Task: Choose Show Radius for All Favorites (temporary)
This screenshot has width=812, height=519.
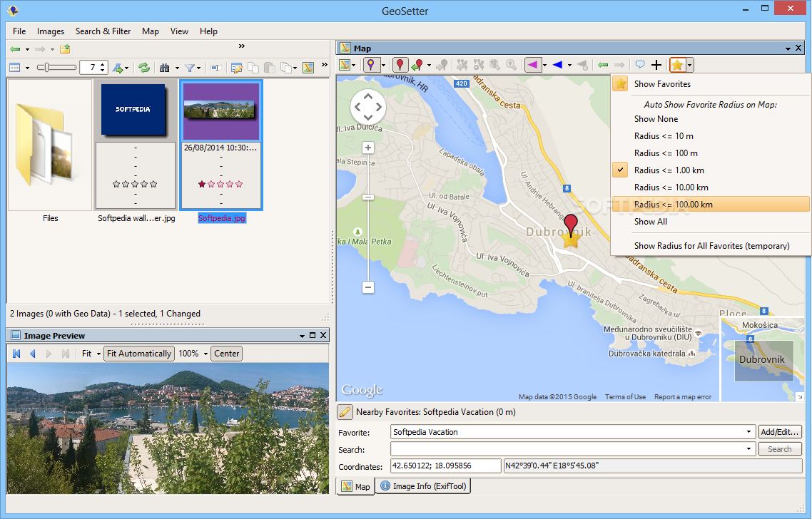Action: [x=711, y=246]
